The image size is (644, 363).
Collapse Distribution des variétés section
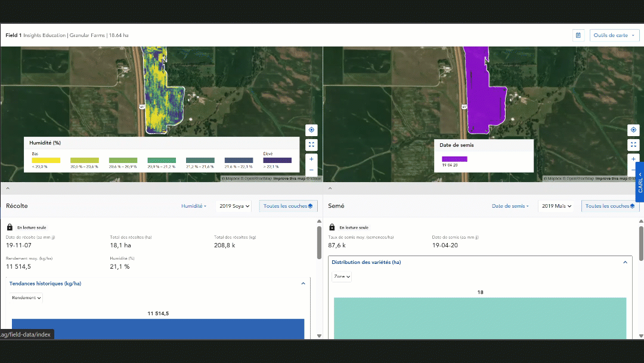(625, 262)
